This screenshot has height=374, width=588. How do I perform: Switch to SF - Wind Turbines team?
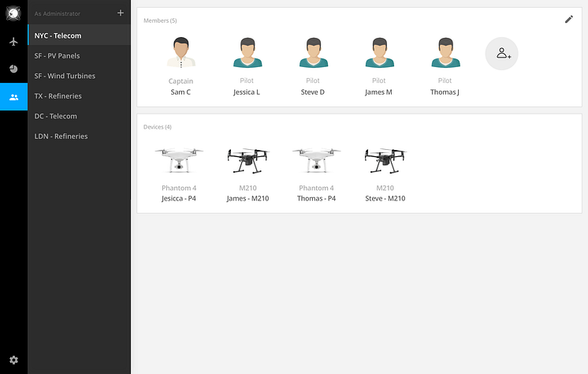pos(79,76)
